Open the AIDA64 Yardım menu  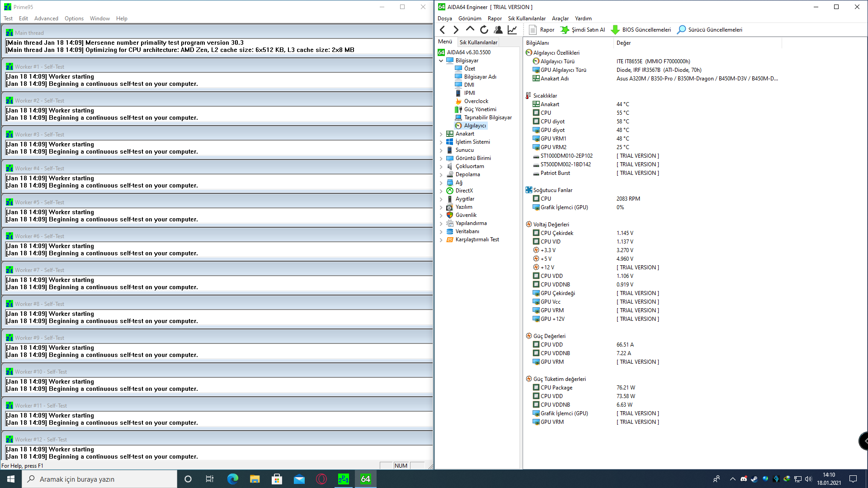click(583, 19)
